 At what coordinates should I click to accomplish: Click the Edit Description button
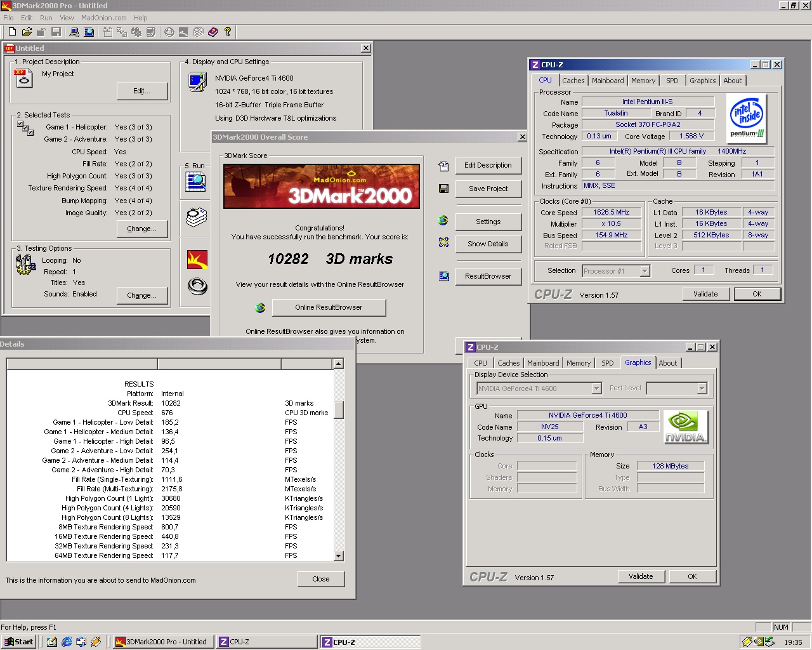488,165
